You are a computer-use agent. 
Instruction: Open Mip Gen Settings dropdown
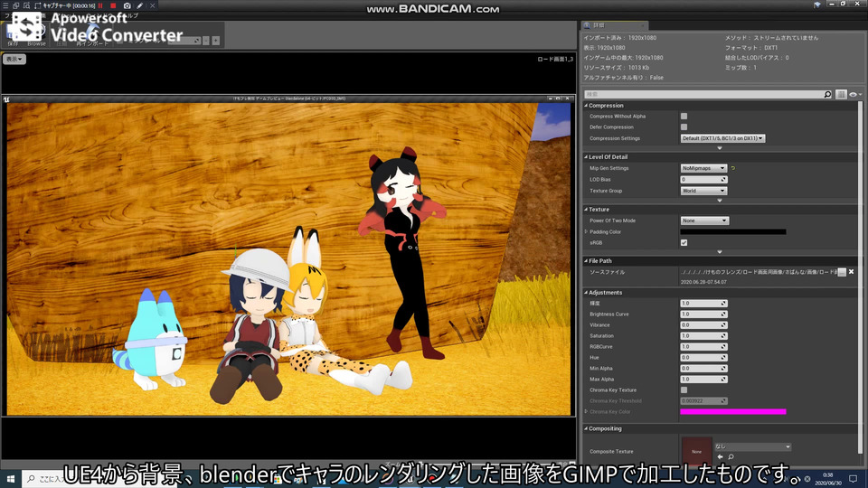pyautogui.click(x=703, y=168)
